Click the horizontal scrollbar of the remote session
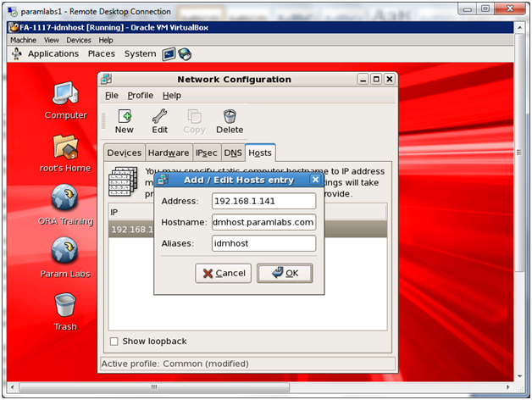532x400 pixels. coord(154,387)
